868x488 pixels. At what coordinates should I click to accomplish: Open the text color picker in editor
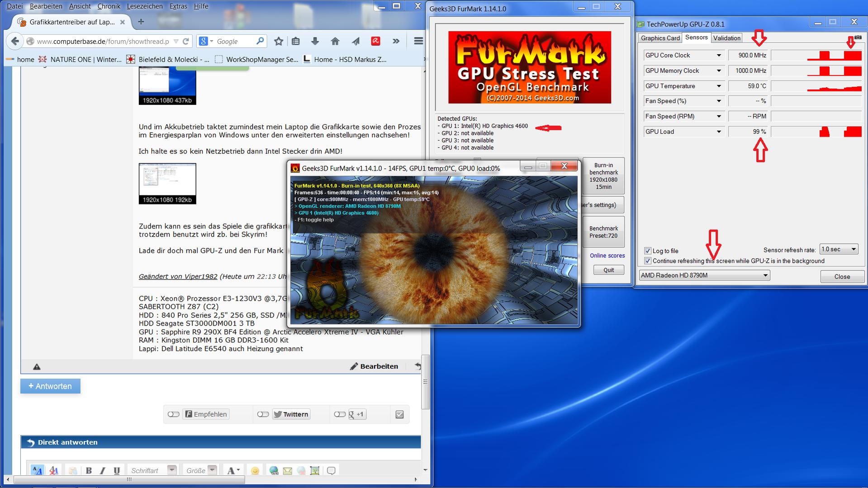[x=233, y=470]
